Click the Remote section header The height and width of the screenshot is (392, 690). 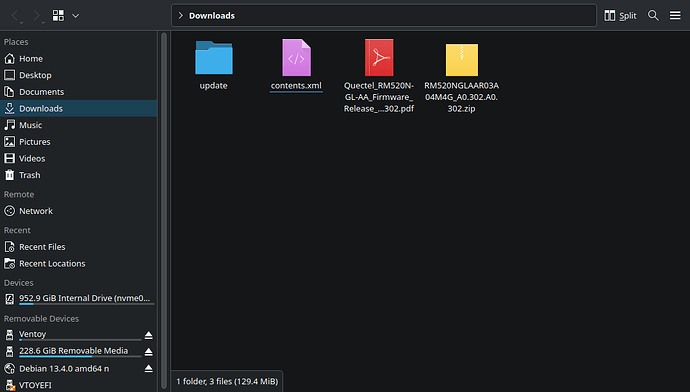point(19,194)
